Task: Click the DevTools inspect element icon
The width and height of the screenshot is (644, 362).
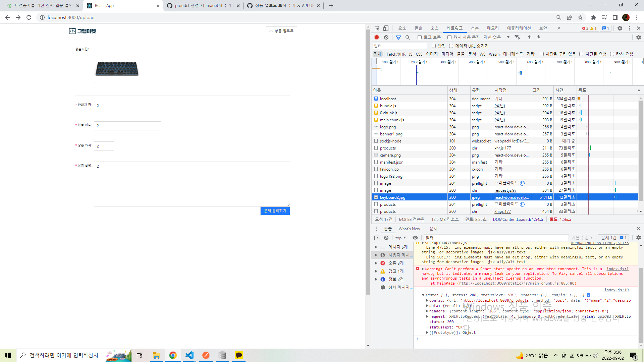Action: pos(377,28)
